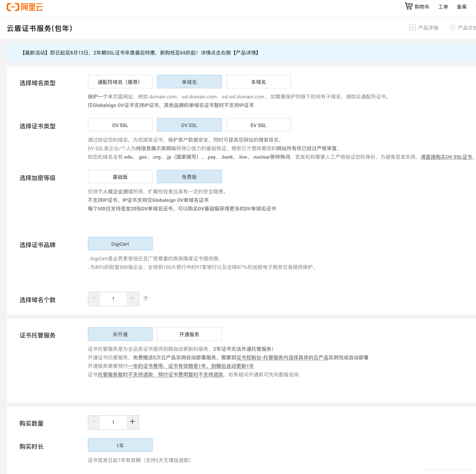Viewport: 476px width, 474px height.
Task: Click the 证书签发日起1年有效期 note
Action: (140, 460)
